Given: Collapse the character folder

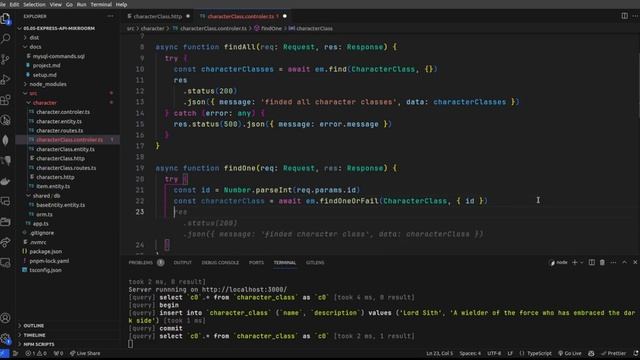Looking at the screenshot, I should point(44,103).
